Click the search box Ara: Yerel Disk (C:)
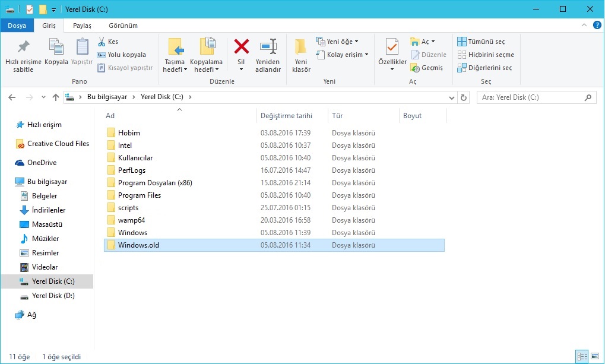The width and height of the screenshot is (605, 364). (530, 97)
